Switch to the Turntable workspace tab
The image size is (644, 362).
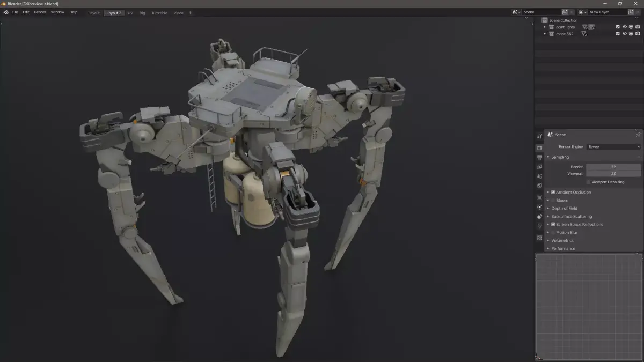point(159,13)
